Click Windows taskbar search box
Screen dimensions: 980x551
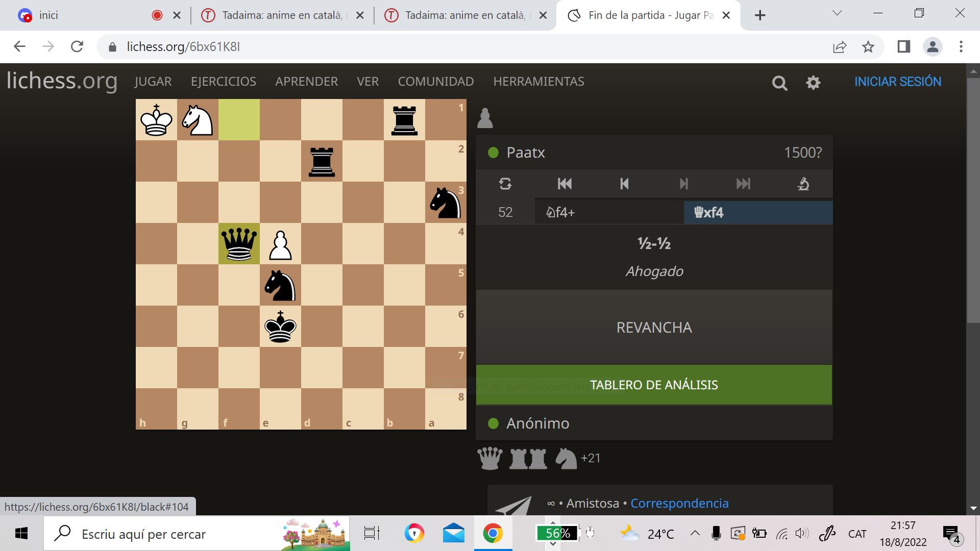point(197,534)
